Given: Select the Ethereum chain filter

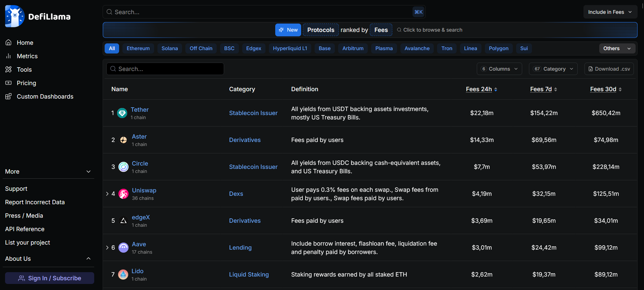Looking at the screenshot, I should click(138, 48).
